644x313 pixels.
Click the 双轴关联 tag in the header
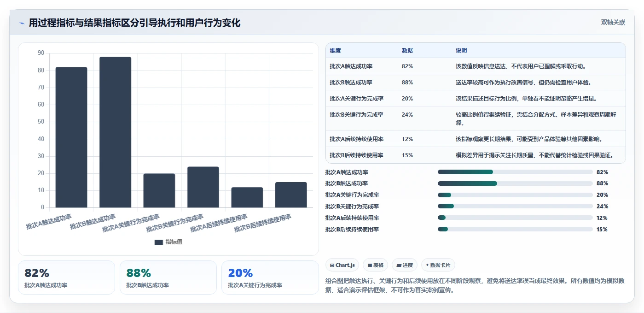click(613, 23)
